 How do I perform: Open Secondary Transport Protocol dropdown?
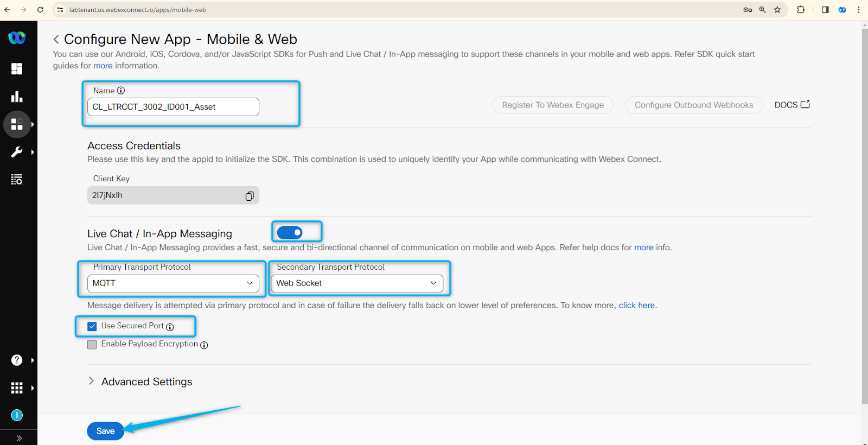point(357,283)
